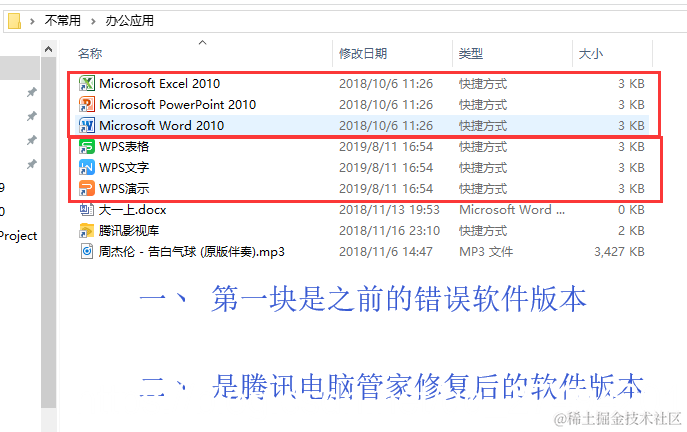Sort files by 大小 column header
The height and width of the screenshot is (432, 687).
point(591,53)
